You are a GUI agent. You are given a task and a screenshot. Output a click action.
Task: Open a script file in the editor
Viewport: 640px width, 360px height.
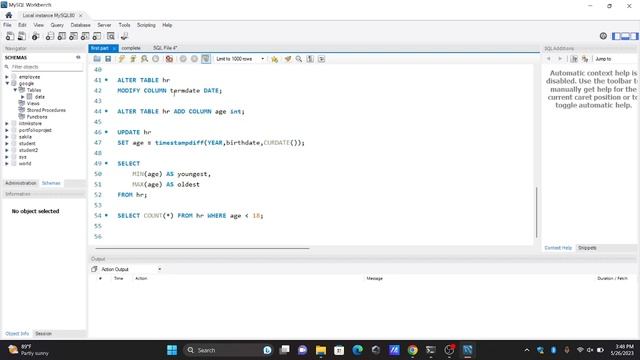click(97, 59)
